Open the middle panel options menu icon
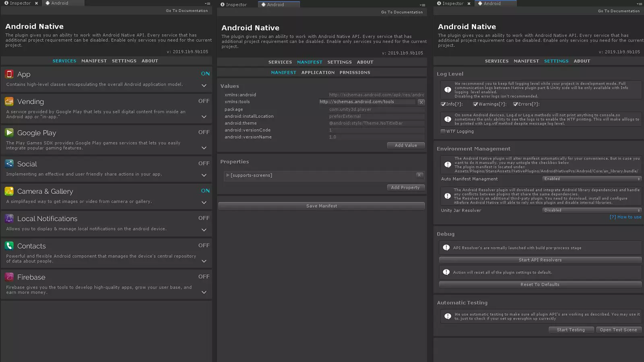 point(422,5)
